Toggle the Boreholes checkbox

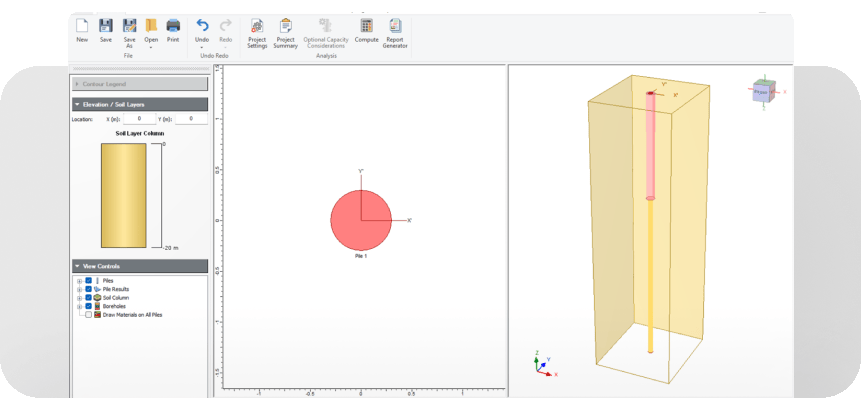tap(88, 306)
